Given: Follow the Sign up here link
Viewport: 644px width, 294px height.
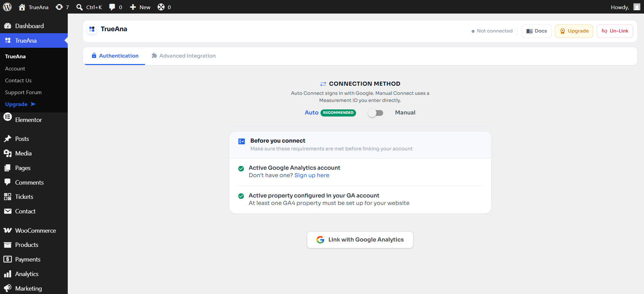Looking at the screenshot, I should (312, 175).
